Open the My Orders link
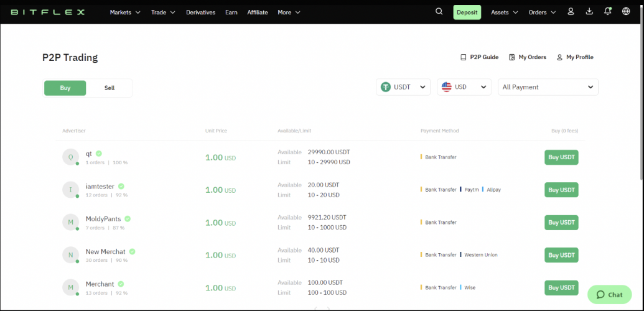The height and width of the screenshot is (311, 644). [x=528, y=57]
